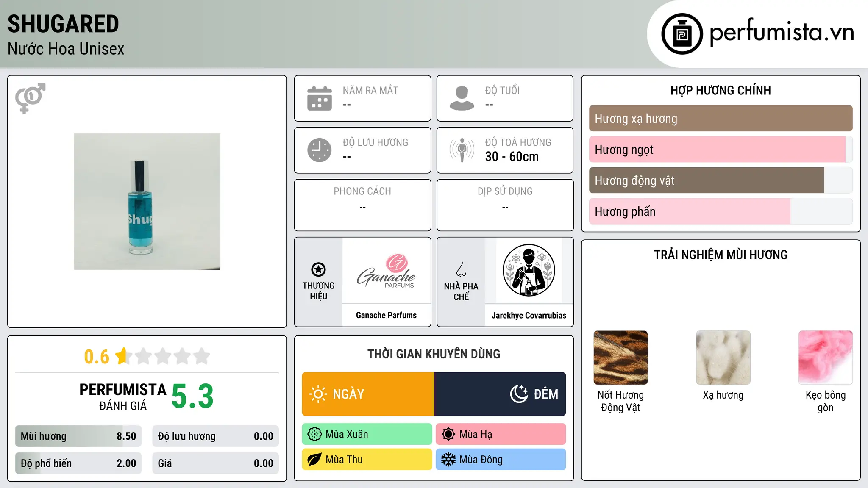Click the 5.3 Perfumista score

click(x=192, y=396)
